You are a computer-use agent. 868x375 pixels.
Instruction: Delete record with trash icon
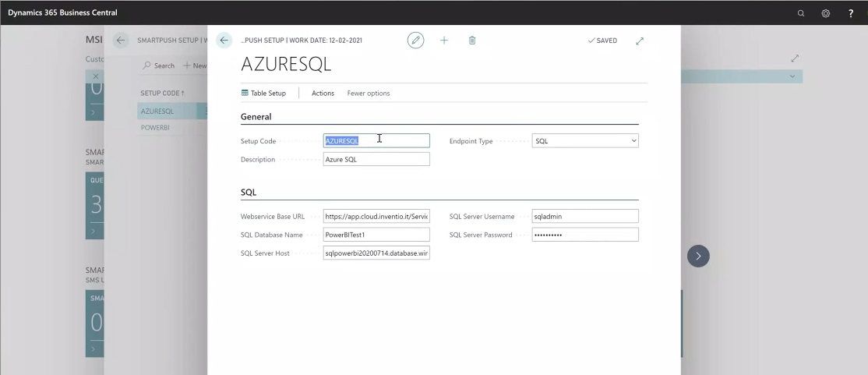(x=471, y=41)
